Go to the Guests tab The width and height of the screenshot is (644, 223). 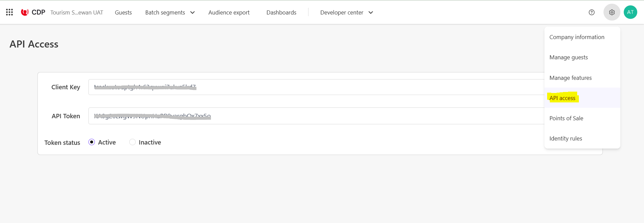click(x=123, y=12)
